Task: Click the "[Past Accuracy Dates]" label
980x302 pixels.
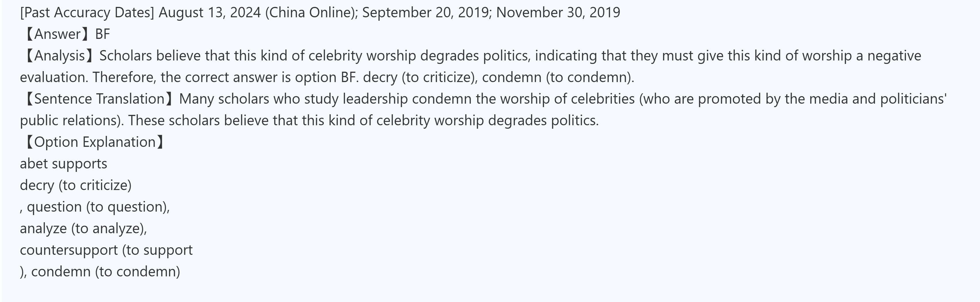Action: pos(87,13)
